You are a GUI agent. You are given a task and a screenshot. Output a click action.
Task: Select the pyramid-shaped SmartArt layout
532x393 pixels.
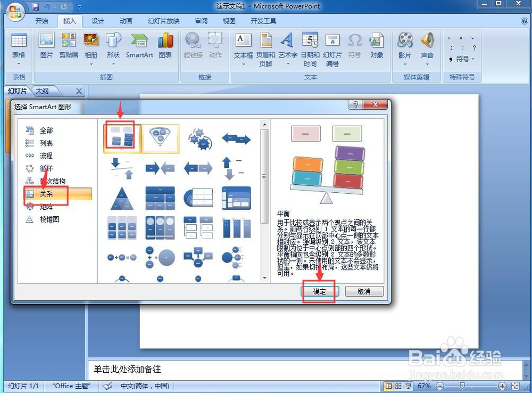tap(122, 199)
